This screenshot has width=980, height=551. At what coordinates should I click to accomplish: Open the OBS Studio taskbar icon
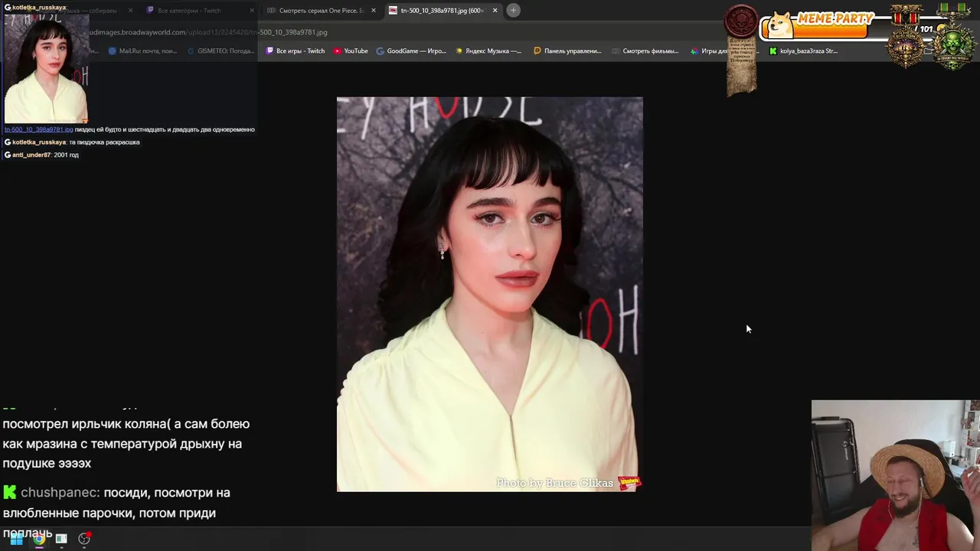point(84,539)
